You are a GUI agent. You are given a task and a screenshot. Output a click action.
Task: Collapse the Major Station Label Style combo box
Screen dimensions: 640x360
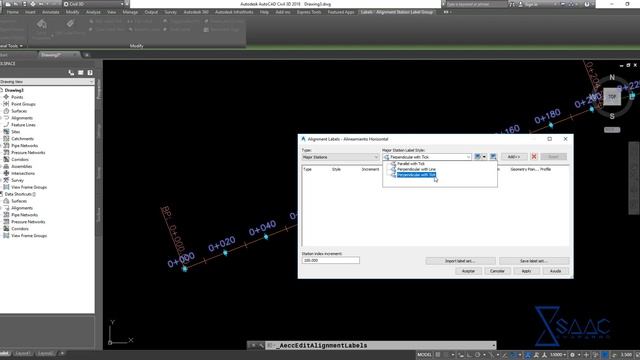pos(468,157)
